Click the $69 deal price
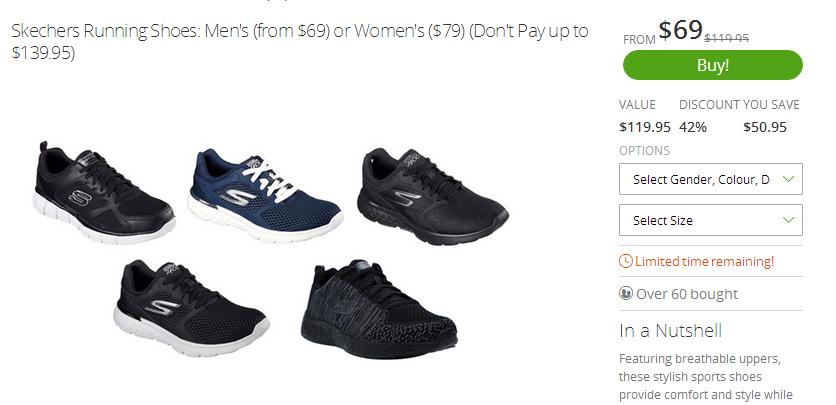Image resolution: width=836 pixels, height=405 pixels. point(680,30)
